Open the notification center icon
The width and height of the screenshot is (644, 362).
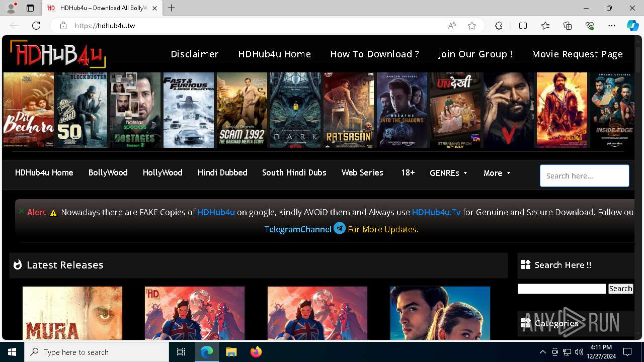(x=627, y=352)
